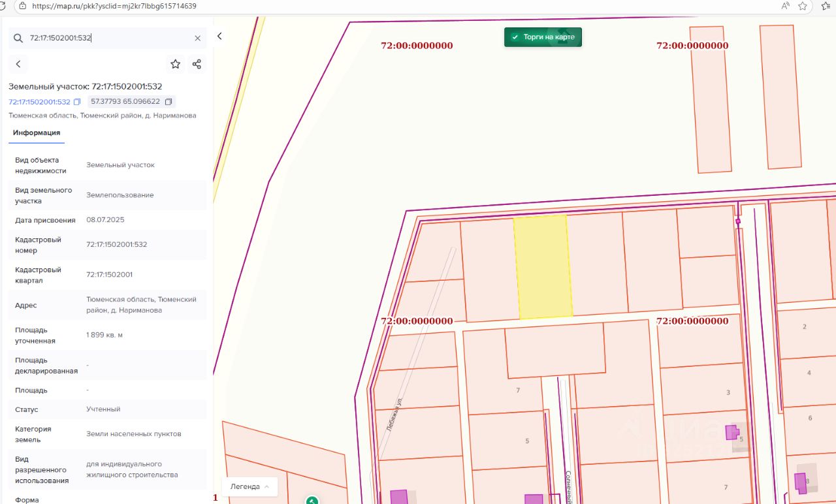This screenshot has width=836, height=504.
Task: Select the yellow highlighted land parcel
Action: click(543, 268)
